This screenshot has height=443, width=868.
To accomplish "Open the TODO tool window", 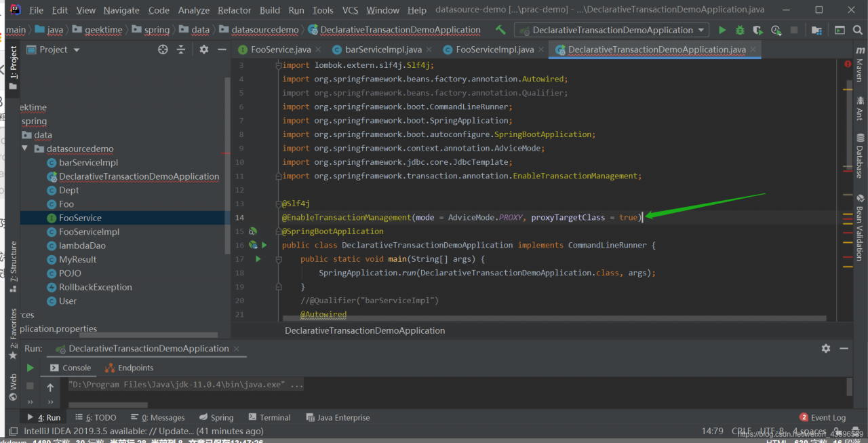I will (x=96, y=417).
